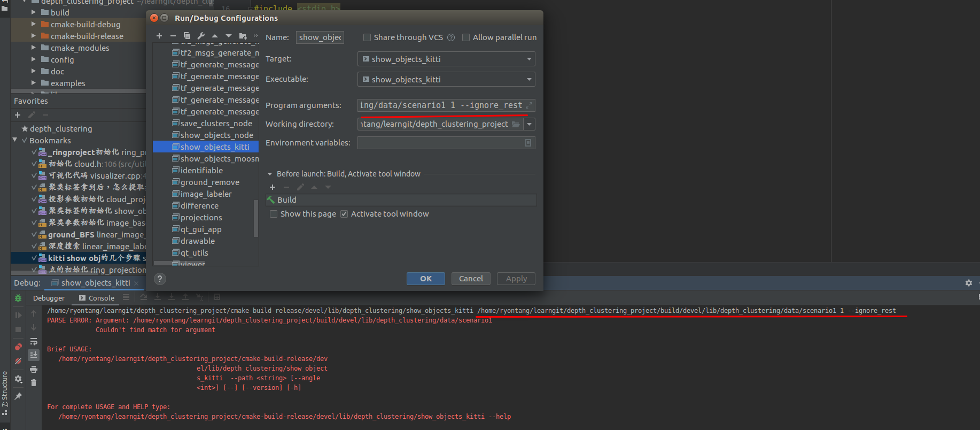Toggle bookmark checkbox for kitti show obj
This screenshot has height=430, width=980.
(x=34, y=258)
